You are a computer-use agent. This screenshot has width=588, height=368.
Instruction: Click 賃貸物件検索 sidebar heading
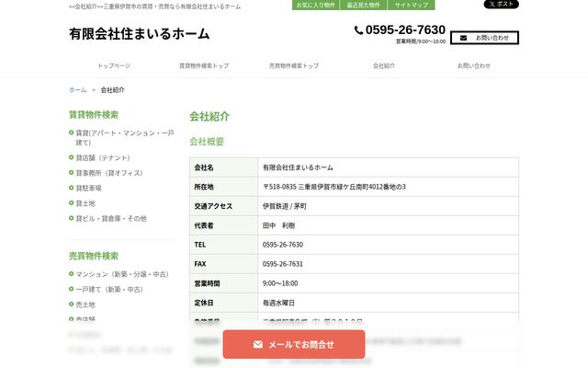[x=94, y=114]
